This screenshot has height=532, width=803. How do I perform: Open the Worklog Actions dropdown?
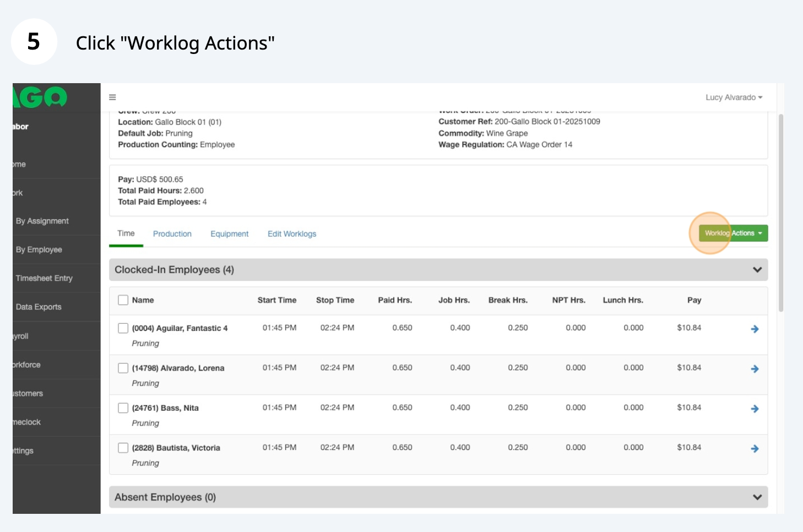click(733, 234)
